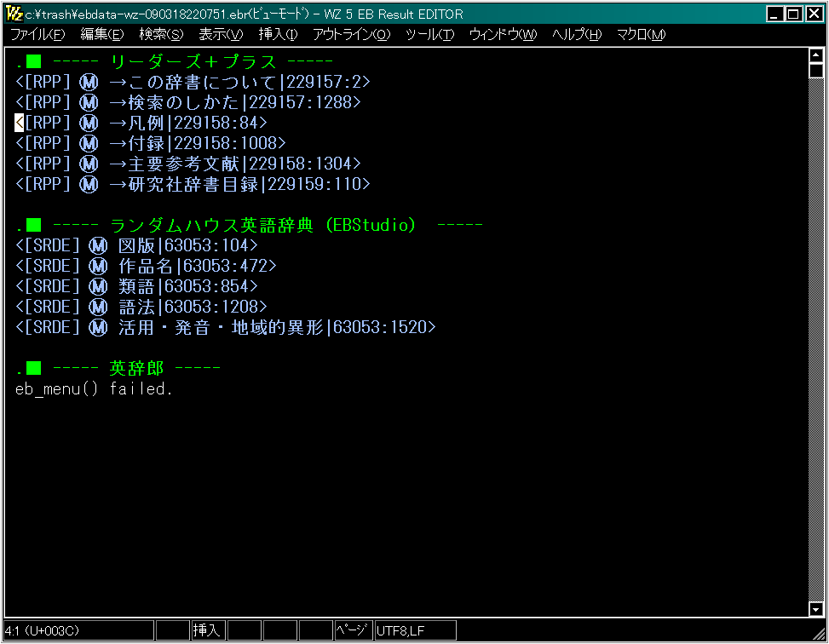Click the green square of ランダムハウス英語辞典 heading

click(34, 225)
